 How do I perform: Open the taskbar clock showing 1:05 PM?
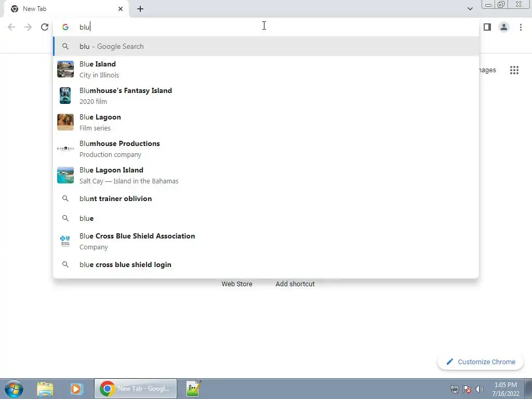point(506,389)
